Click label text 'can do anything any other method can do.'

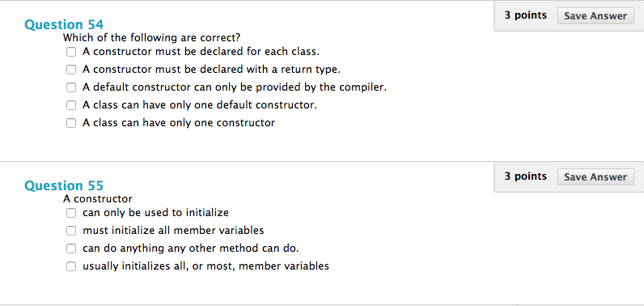coord(191,249)
